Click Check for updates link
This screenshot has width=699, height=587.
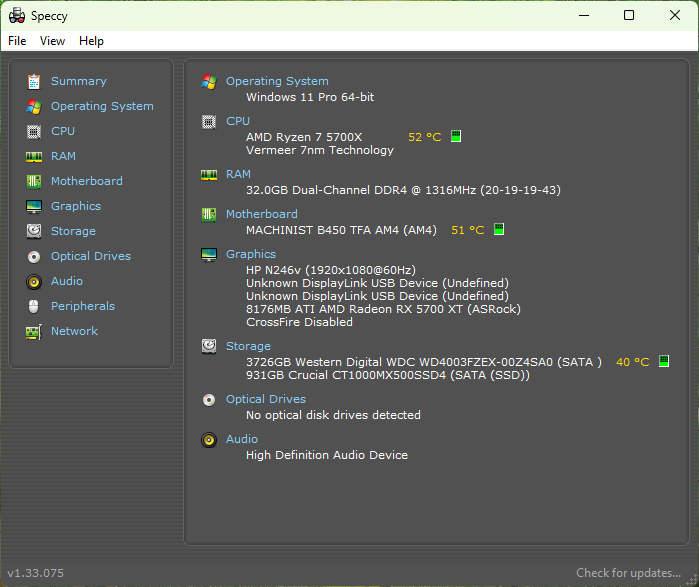coord(628,573)
